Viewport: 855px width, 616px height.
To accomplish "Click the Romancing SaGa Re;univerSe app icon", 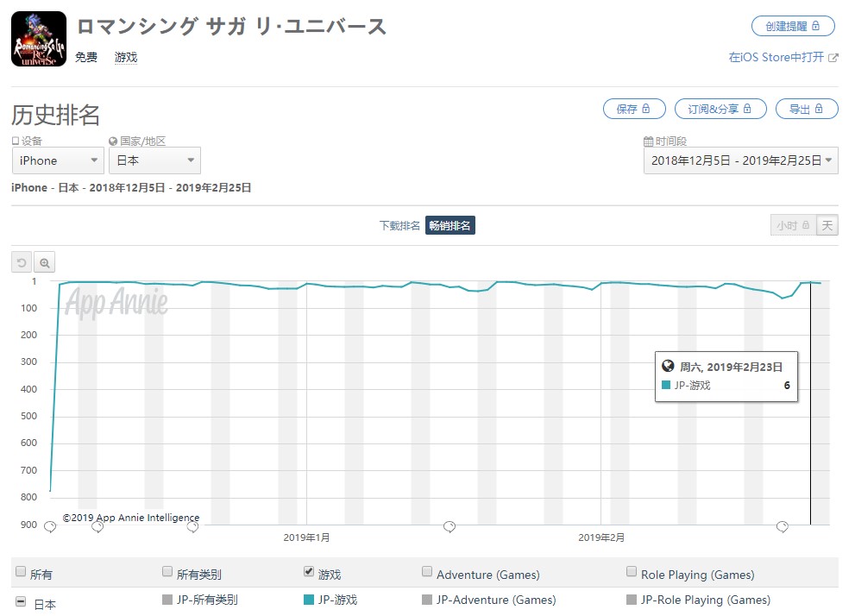I will [x=39, y=39].
